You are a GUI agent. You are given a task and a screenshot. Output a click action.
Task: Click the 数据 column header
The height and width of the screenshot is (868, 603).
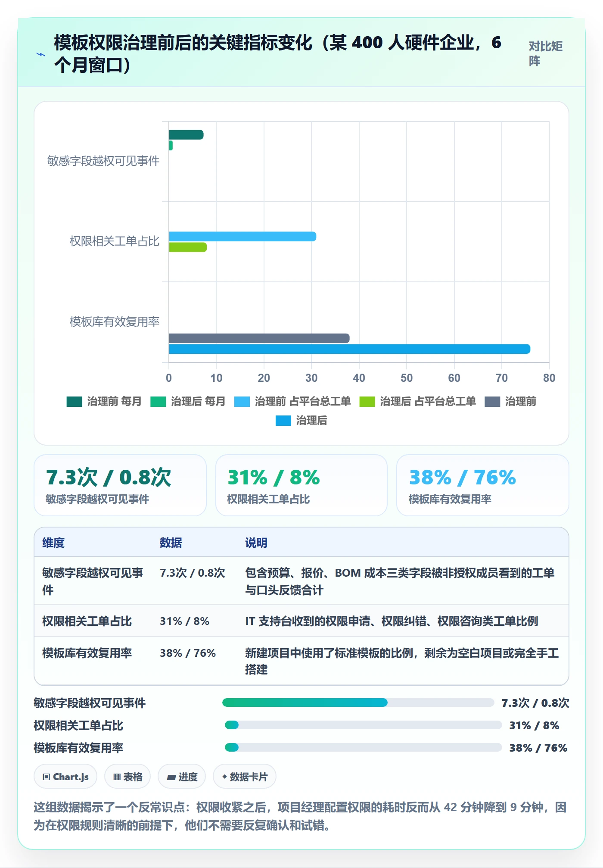coord(171,543)
